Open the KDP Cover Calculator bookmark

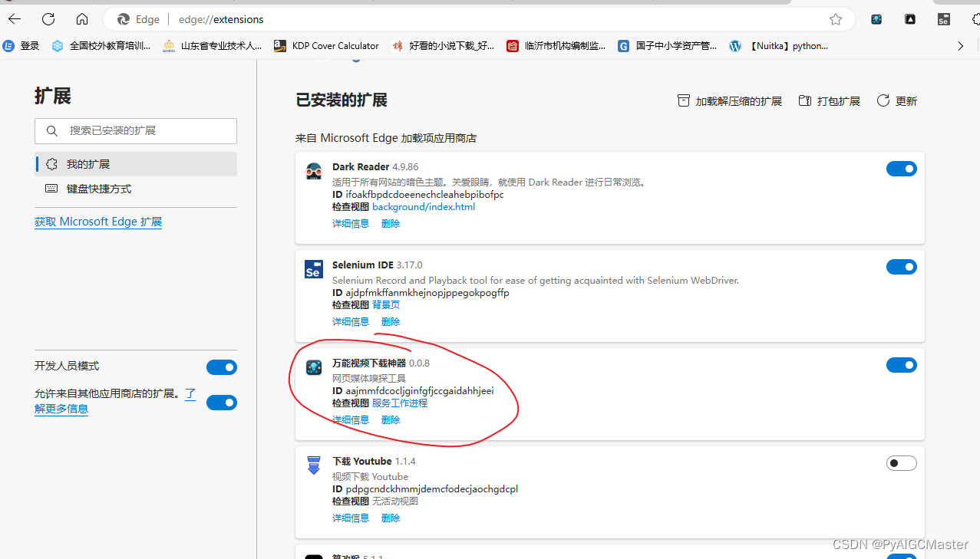326,46
